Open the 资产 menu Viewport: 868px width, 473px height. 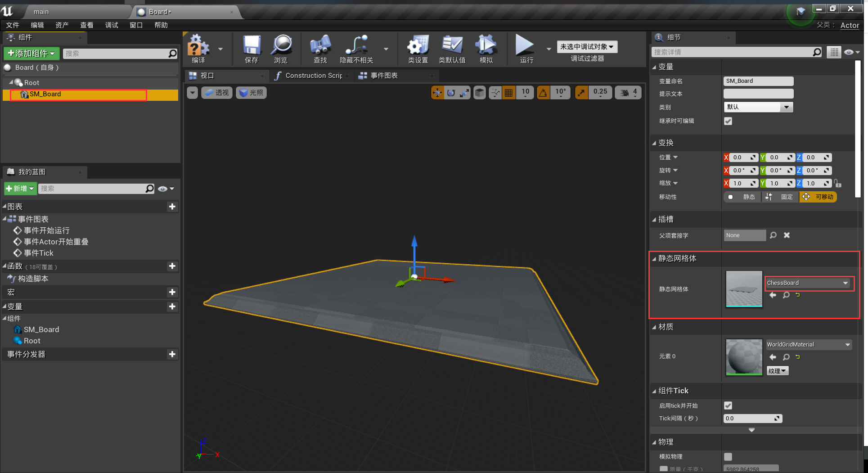click(62, 25)
